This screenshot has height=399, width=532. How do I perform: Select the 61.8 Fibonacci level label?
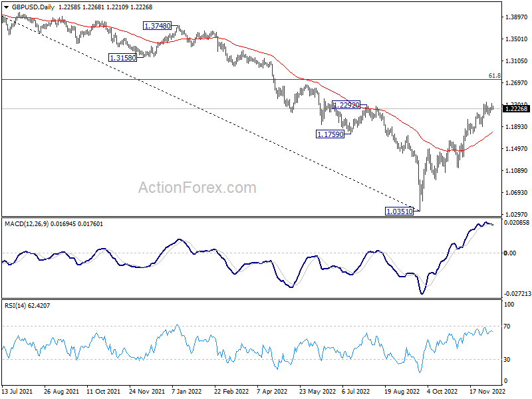[493, 76]
